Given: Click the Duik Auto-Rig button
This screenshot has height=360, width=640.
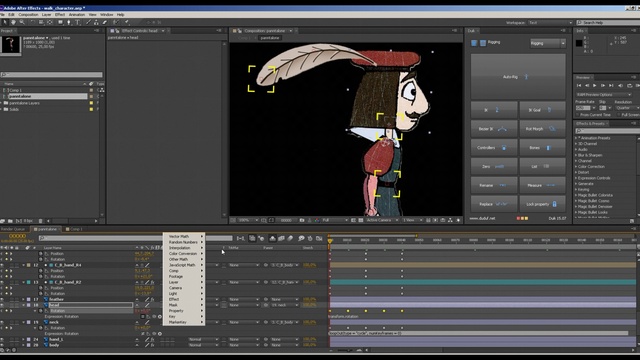Looking at the screenshot, I should click(518, 77).
